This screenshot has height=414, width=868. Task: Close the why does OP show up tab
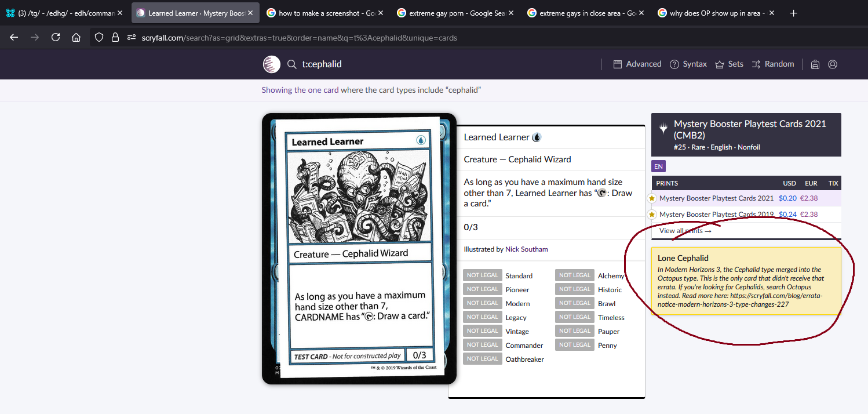coord(771,13)
